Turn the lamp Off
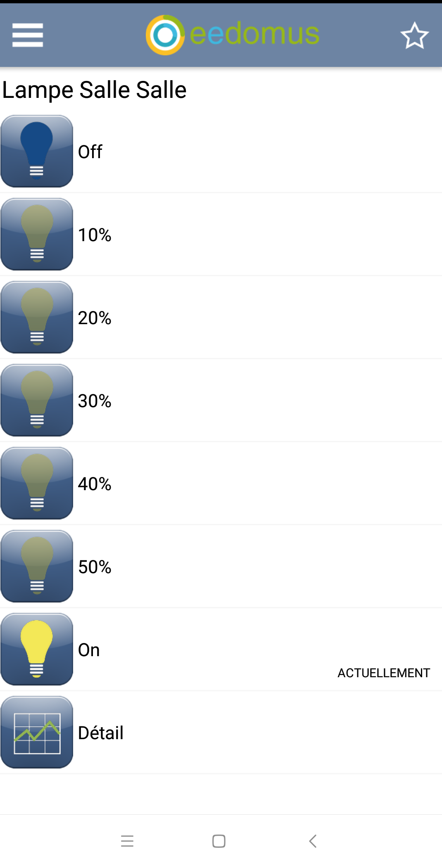 [221, 151]
